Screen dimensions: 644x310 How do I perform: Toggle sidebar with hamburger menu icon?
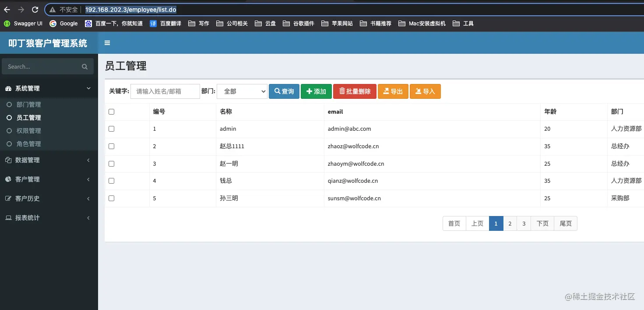107,43
